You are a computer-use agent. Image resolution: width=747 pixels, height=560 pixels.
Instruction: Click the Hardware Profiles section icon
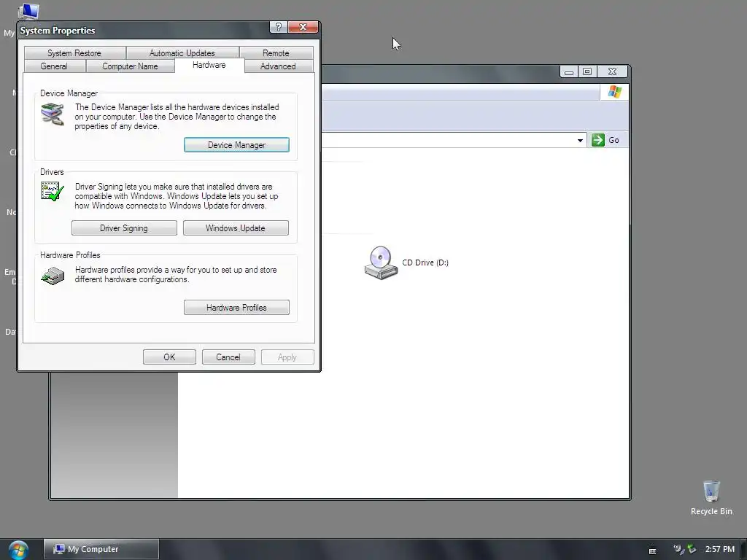coord(53,276)
